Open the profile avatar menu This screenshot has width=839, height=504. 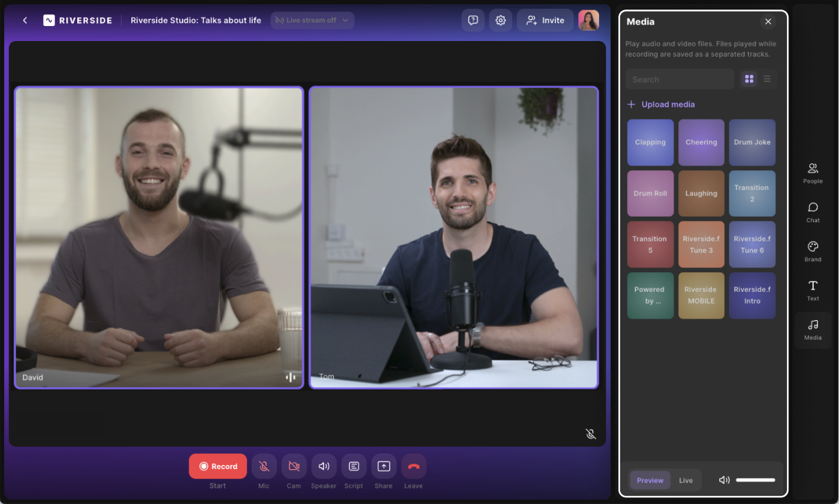coord(588,21)
